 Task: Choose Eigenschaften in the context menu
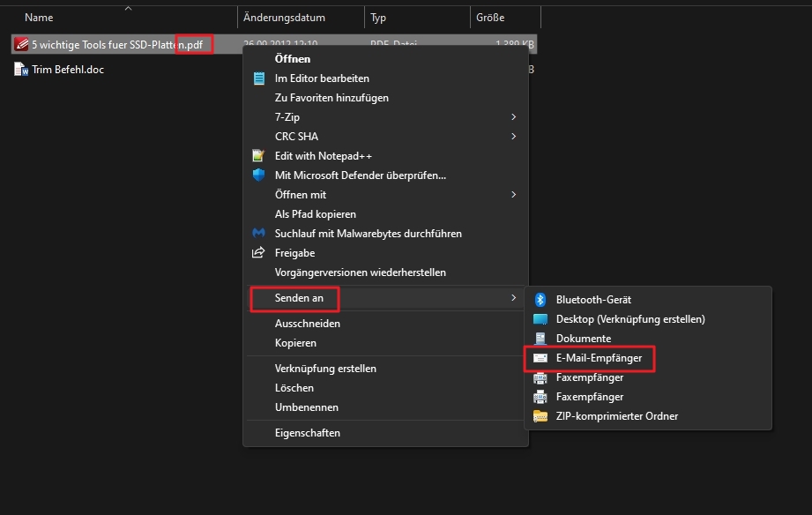point(307,433)
